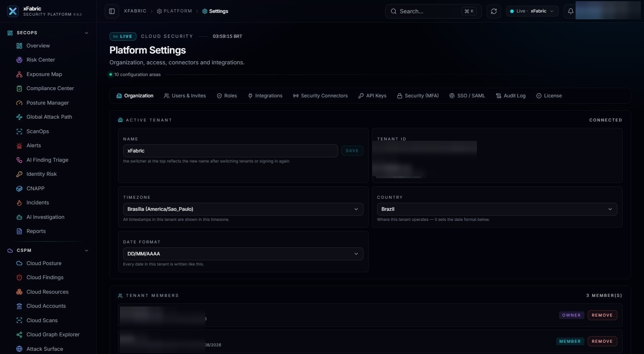The height and width of the screenshot is (354, 644).
Task: Click the AI Finding Triage icon
Action: [x=19, y=160]
